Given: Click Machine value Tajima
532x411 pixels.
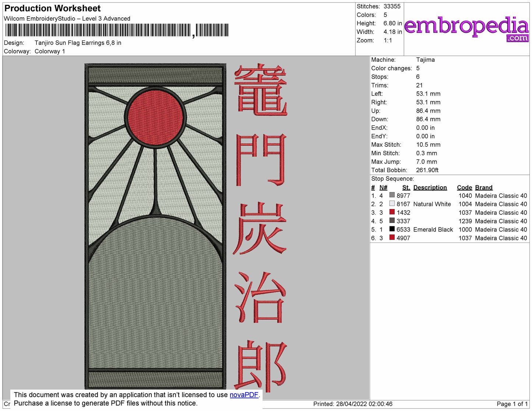Looking at the screenshot, I should tap(426, 60).
